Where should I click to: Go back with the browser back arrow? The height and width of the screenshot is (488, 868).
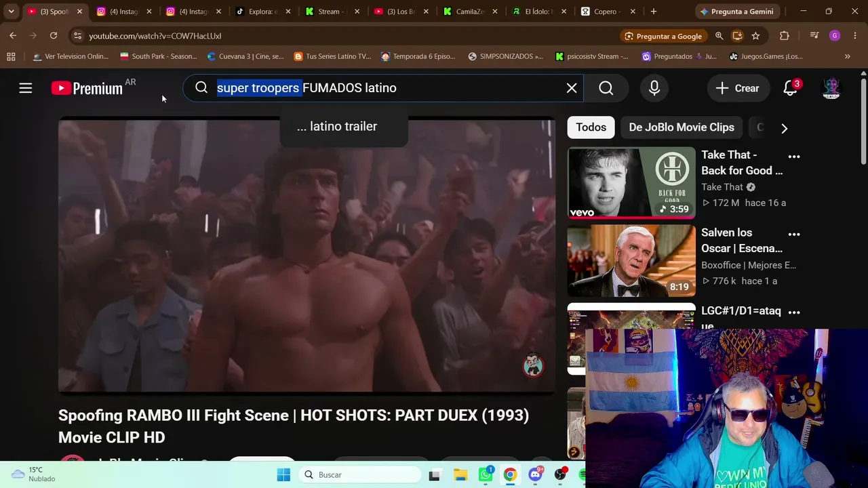[13, 36]
